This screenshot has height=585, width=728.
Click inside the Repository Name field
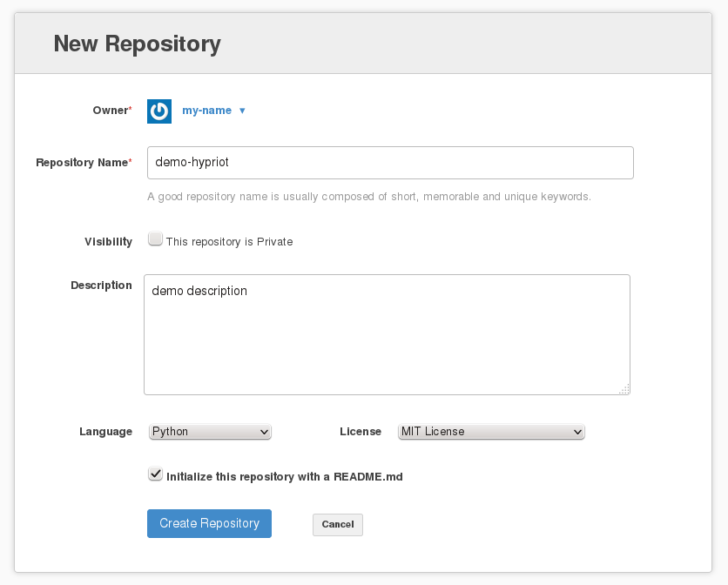[x=388, y=162]
